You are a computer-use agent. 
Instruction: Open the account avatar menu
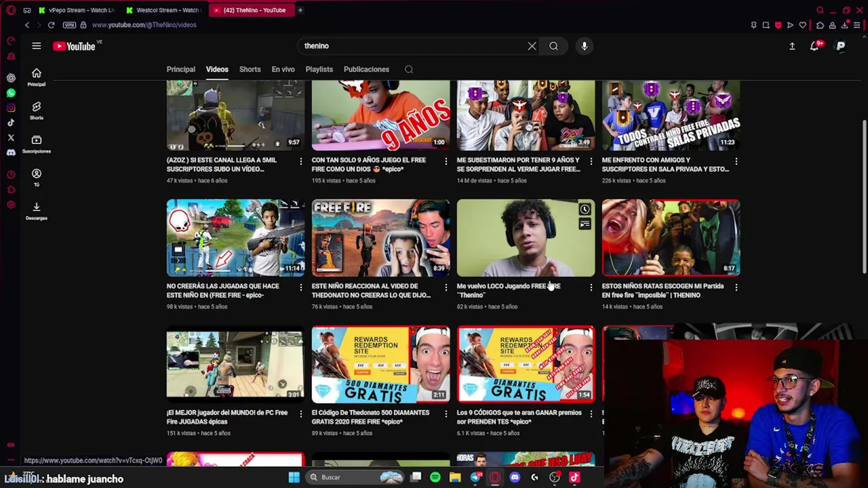coord(840,46)
